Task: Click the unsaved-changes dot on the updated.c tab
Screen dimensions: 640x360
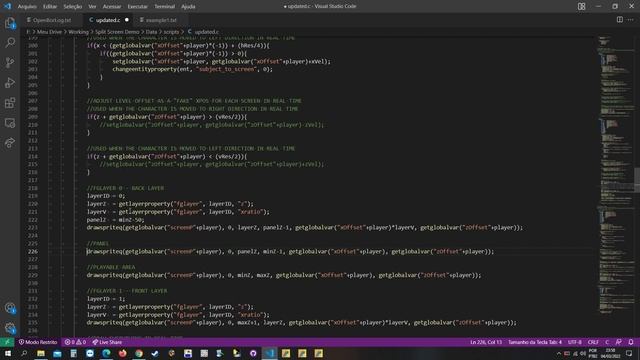Action: coord(127,20)
